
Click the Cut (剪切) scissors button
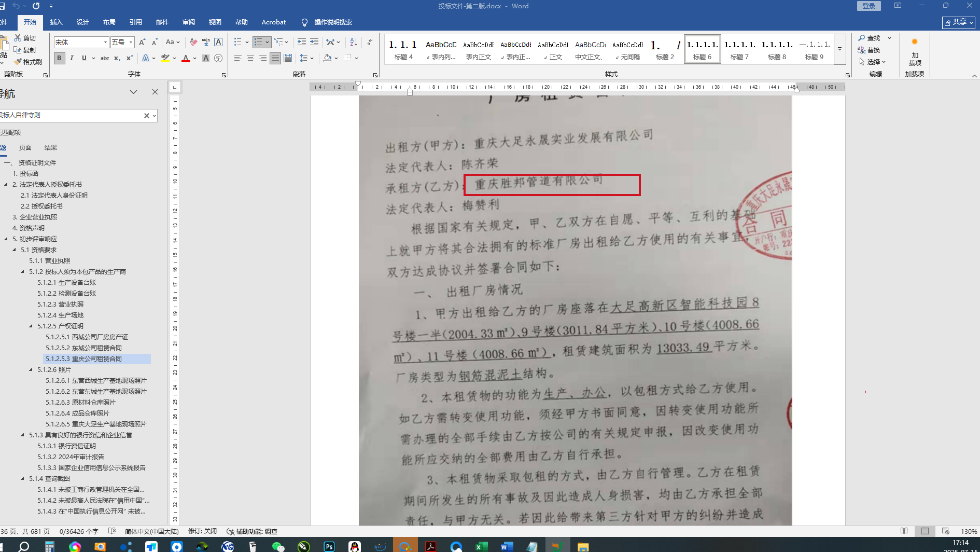point(25,38)
